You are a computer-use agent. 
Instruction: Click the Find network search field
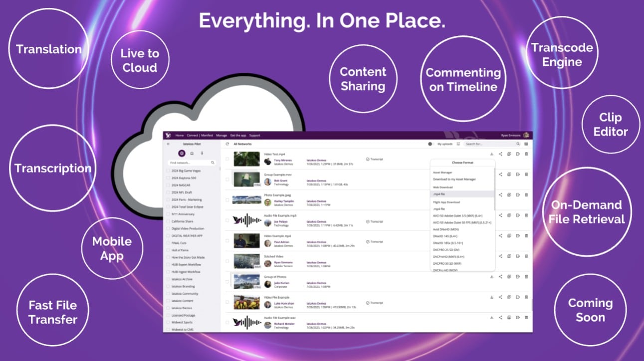(x=190, y=163)
